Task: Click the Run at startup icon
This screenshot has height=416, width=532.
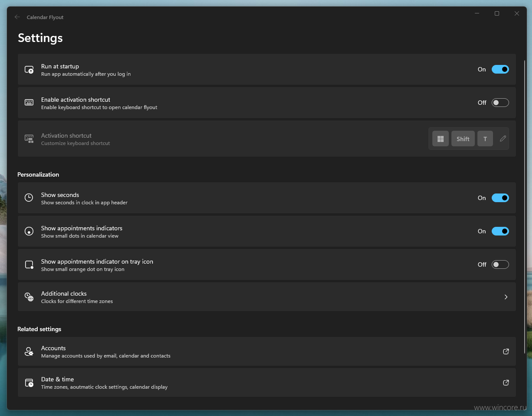Action: (29, 70)
